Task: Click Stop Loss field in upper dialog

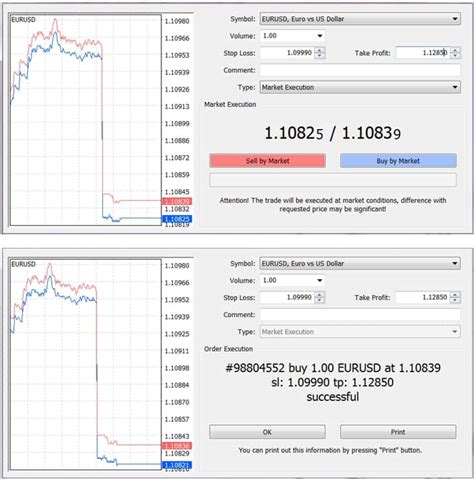Action: (287, 53)
